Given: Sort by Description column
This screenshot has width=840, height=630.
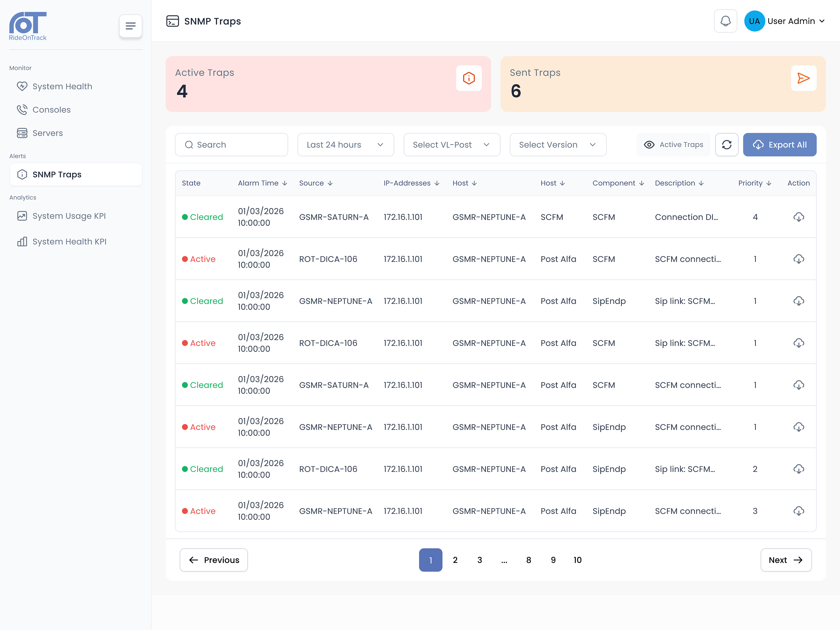Looking at the screenshot, I should coord(679,183).
